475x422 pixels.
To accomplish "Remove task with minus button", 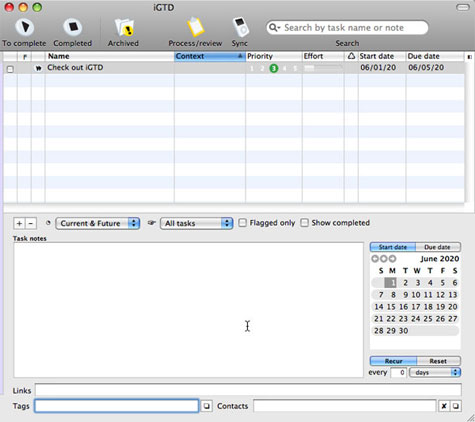I will click(31, 223).
